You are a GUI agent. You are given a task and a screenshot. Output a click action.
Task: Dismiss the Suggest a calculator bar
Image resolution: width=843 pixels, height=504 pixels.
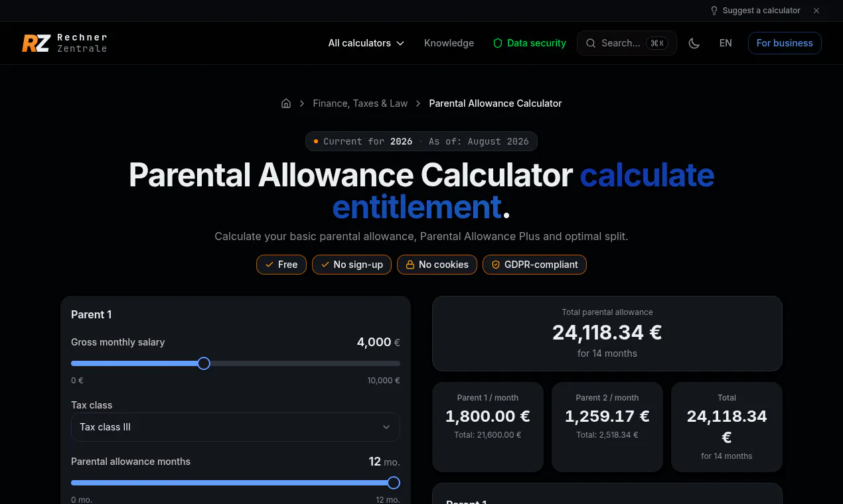(816, 11)
